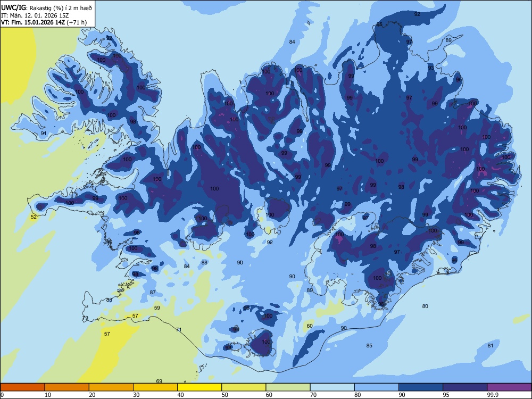Click the legend tick label '70'
This screenshot has height=399, width=532.
point(313,395)
